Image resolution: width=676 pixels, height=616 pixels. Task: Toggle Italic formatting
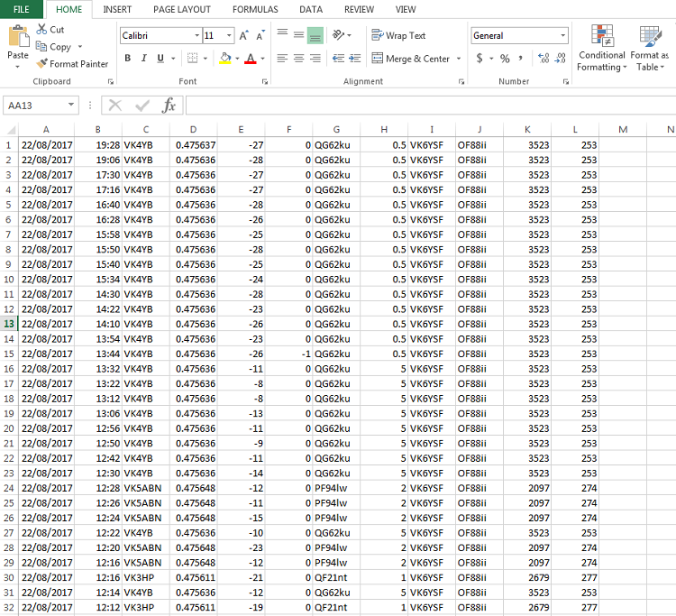144,59
